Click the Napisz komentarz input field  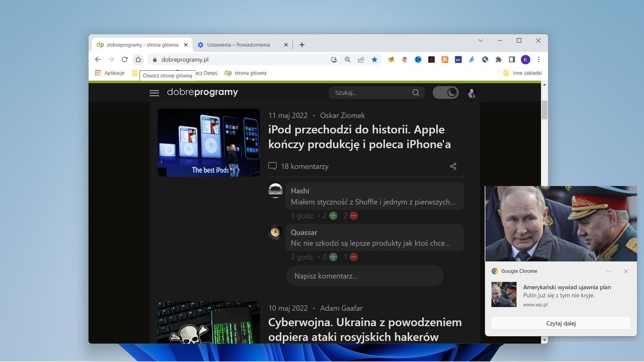(364, 275)
